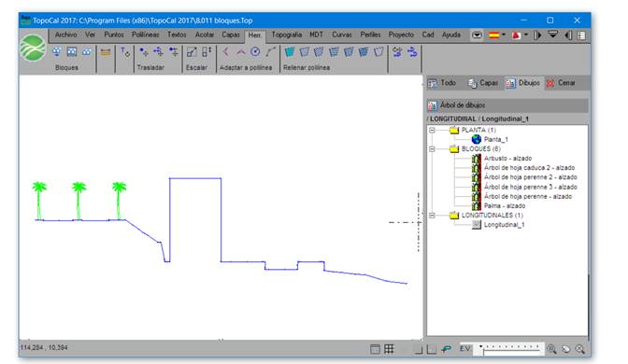Click the first Escalar scale icon
Image resolution: width=628 pixels, height=364 pixels.
[x=192, y=51]
